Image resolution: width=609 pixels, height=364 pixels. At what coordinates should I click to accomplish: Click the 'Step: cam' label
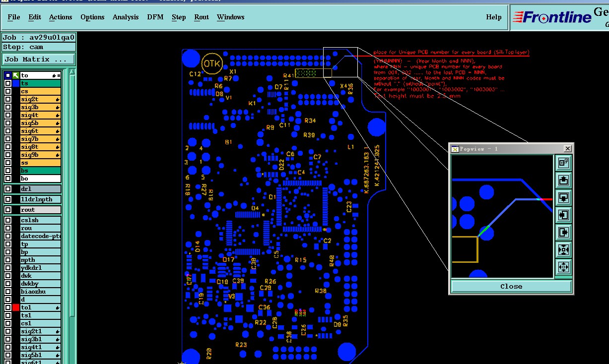[39, 47]
